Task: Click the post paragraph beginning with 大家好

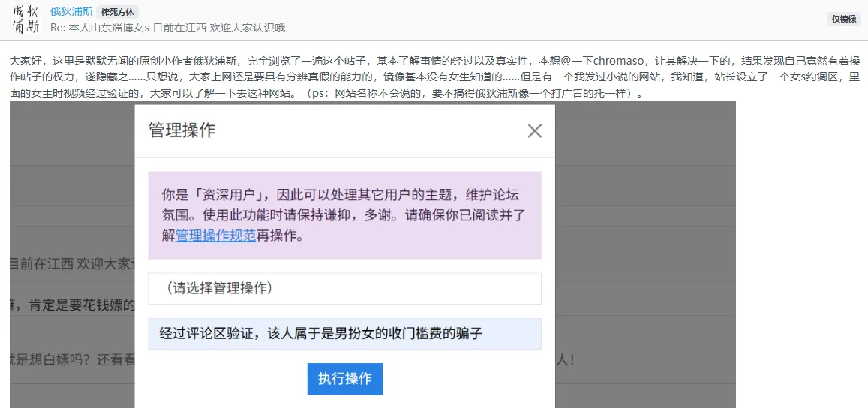Action: (x=300, y=61)
